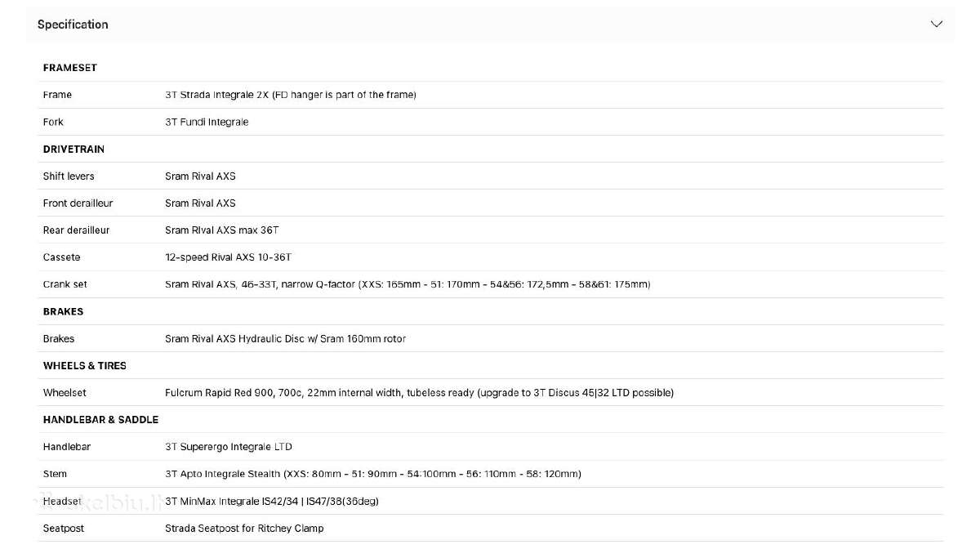Select 3T MinMax Integrale headset value
The image size is (980, 558).
click(272, 501)
